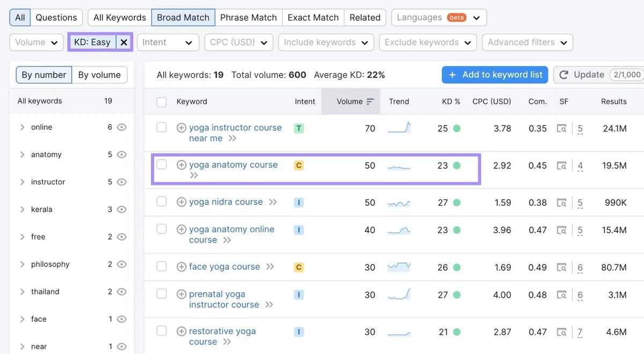The image size is (644, 354).
Task: Check the box for face yoga course
Action: click(162, 266)
